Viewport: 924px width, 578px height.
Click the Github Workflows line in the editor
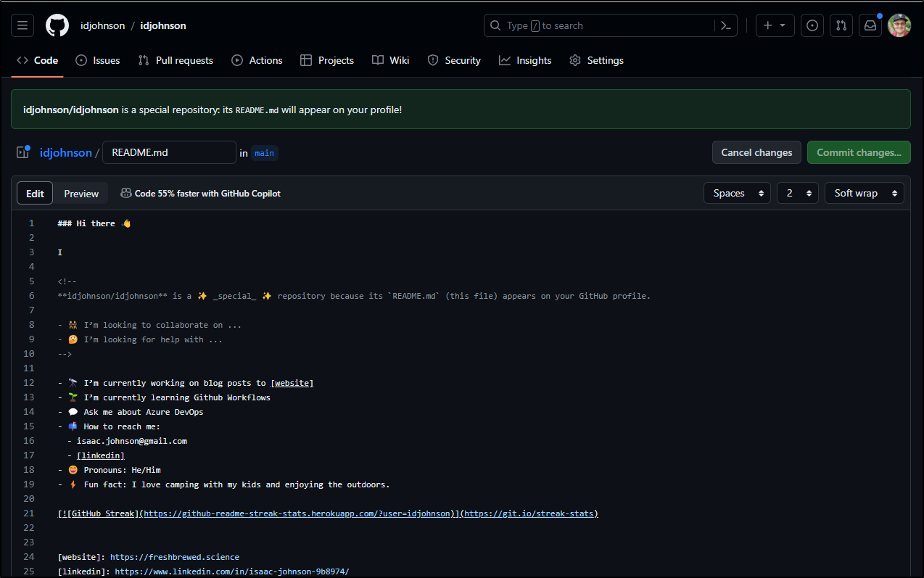pos(164,397)
